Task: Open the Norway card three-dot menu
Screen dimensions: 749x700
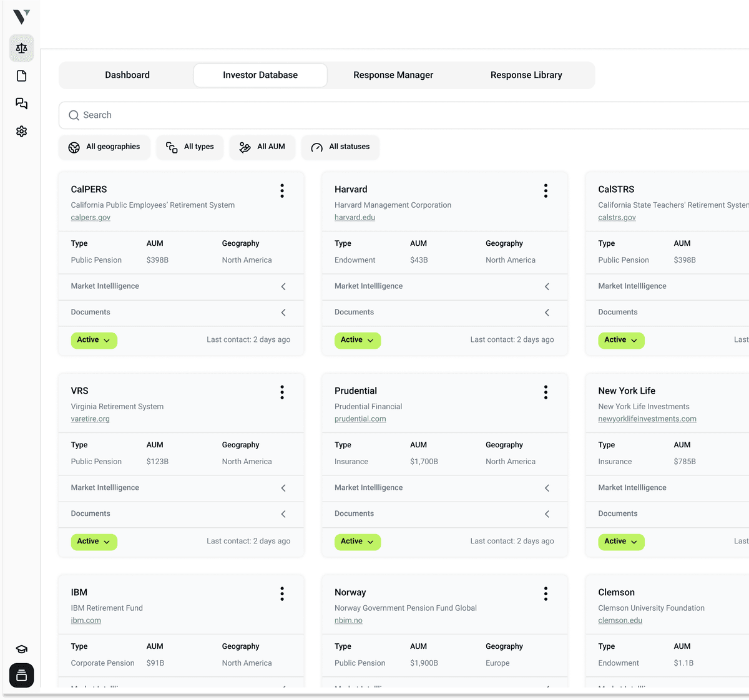Action: 546,594
